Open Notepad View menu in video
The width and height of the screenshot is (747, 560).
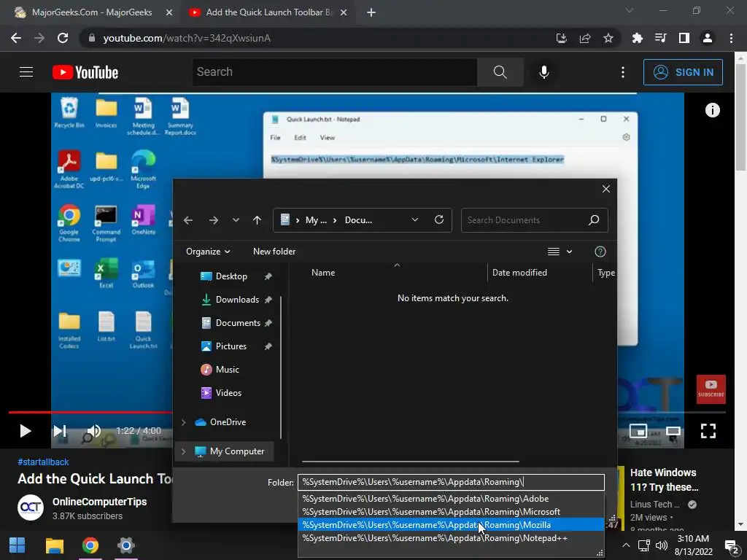328,138
